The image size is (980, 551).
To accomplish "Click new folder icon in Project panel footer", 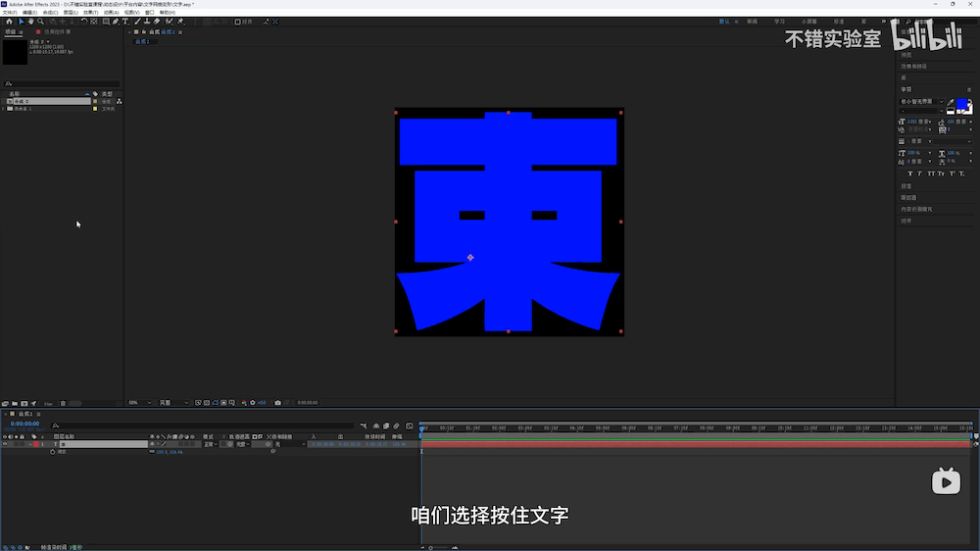I will (15, 403).
